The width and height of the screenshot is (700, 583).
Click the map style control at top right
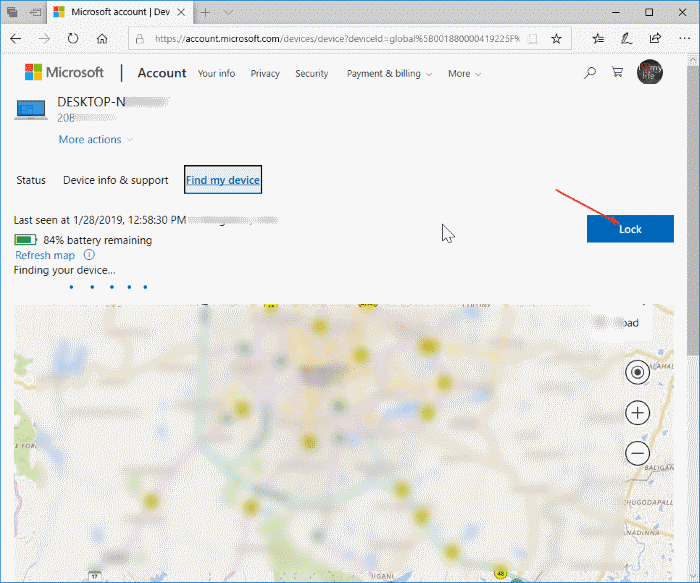click(621, 323)
